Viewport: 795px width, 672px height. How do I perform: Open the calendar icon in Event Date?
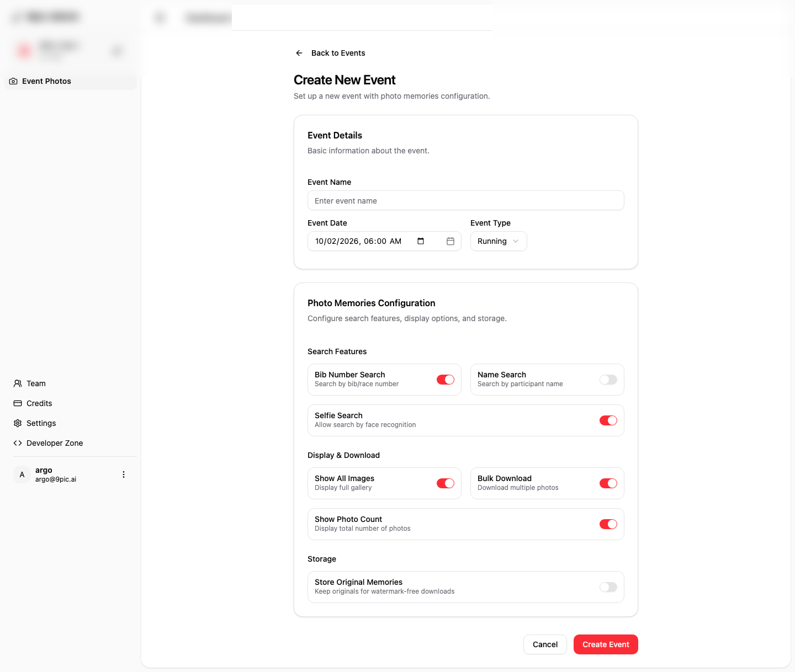[x=451, y=241]
